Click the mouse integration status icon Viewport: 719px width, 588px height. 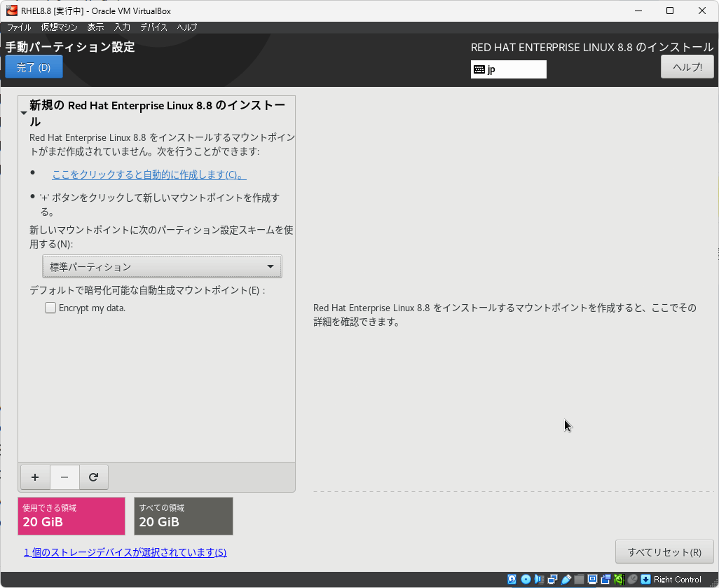pos(632,580)
